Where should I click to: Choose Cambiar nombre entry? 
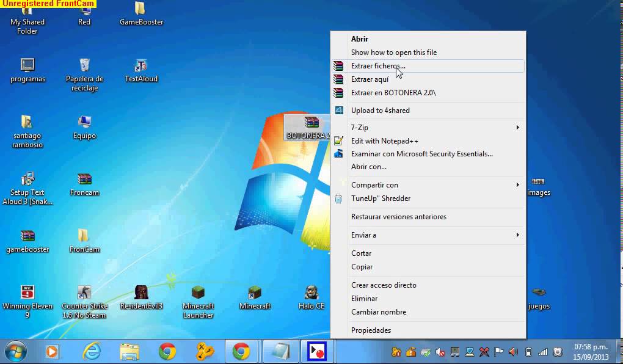pos(428,312)
